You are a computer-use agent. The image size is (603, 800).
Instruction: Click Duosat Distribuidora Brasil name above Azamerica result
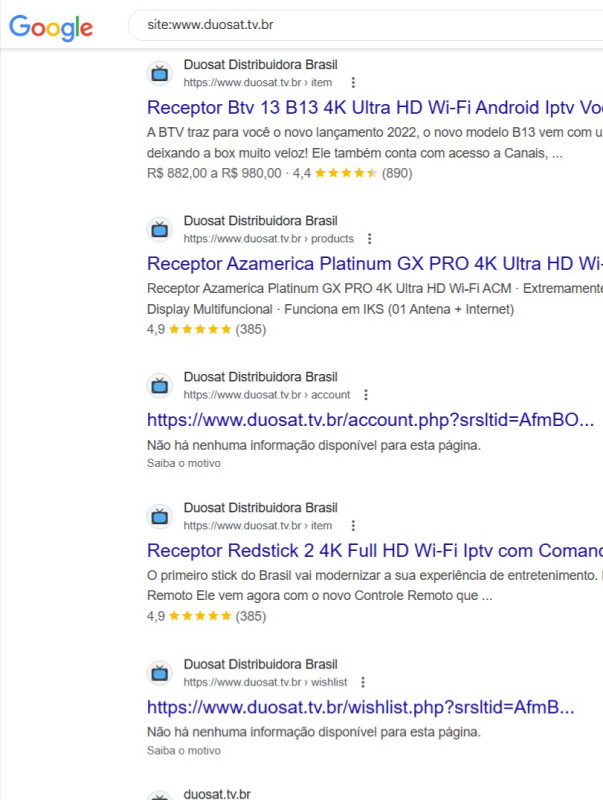point(261,221)
